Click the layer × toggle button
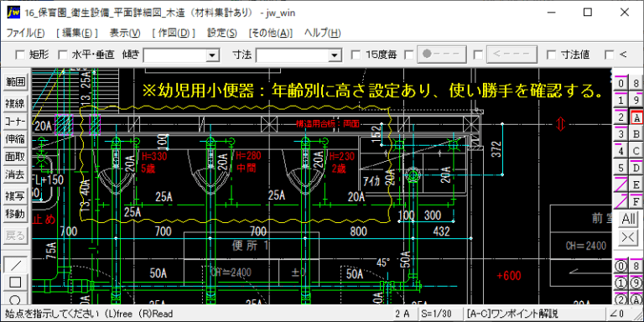Viewport: 644px width, 322px height. click(628, 237)
